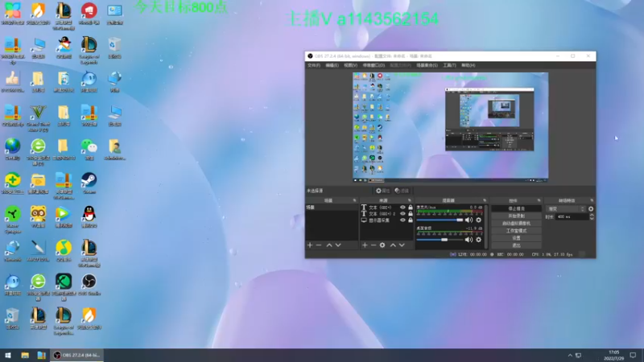644x362 pixels.
Task: Unlock the 文本 (GDI+) source
Action: [411, 208]
